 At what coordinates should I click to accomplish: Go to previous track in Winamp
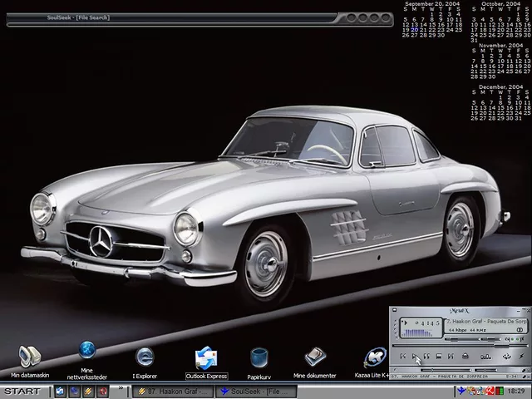403,357
